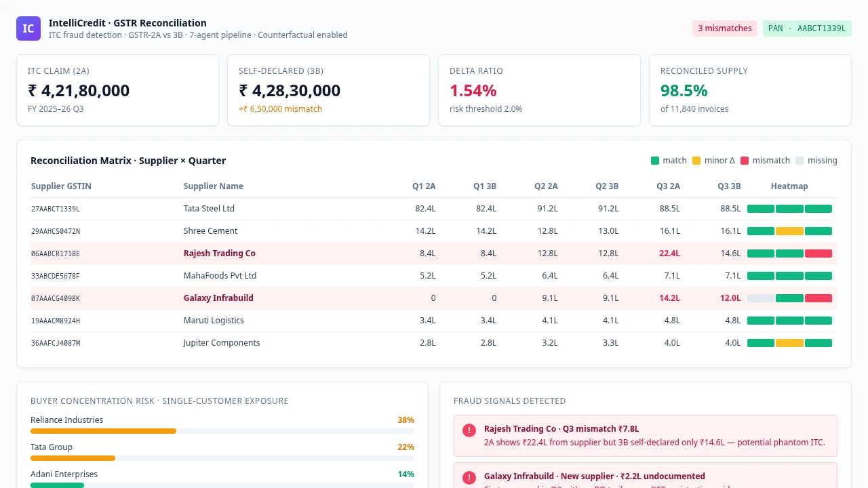Click the Adani Enterprises exposure bar
868x488 pixels.
coord(222,485)
